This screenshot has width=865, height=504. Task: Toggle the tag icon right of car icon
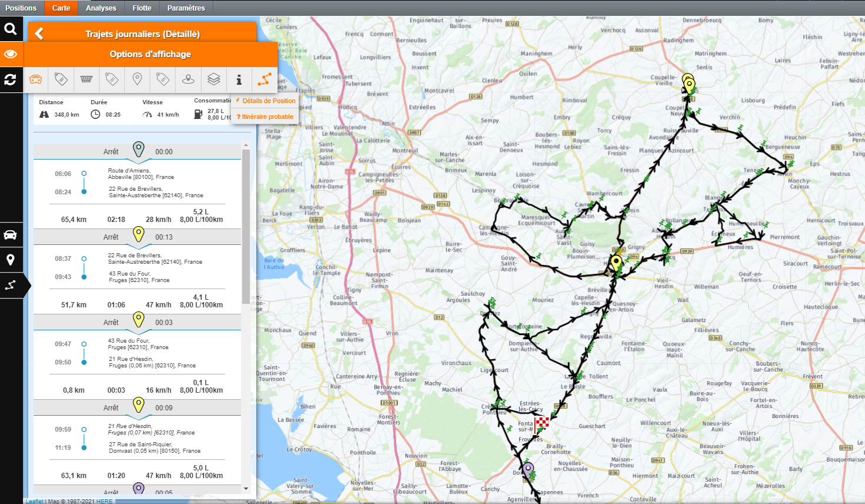click(x=61, y=79)
